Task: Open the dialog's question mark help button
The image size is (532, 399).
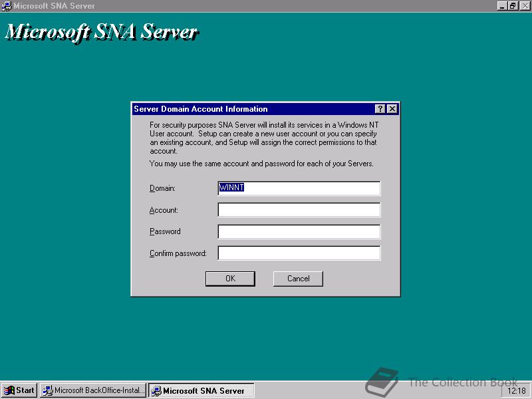Action: click(380, 109)
